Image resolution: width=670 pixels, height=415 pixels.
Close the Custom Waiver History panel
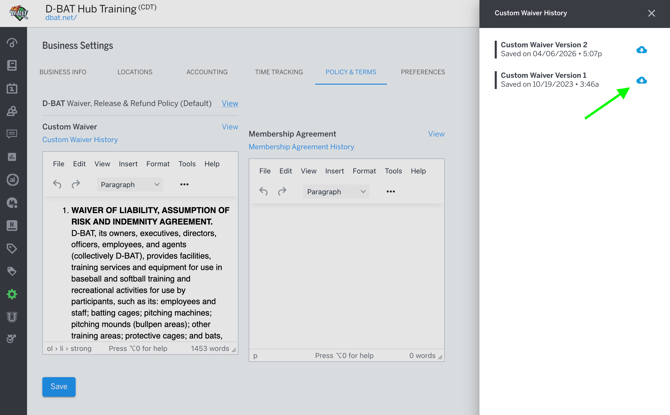coord(651,13)
